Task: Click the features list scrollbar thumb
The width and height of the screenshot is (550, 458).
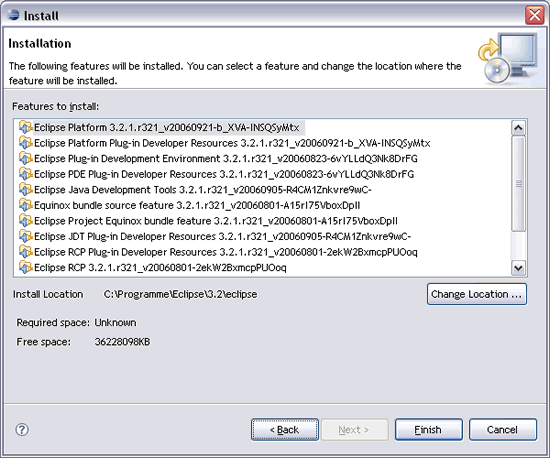Action: click(x=518, y=184)
